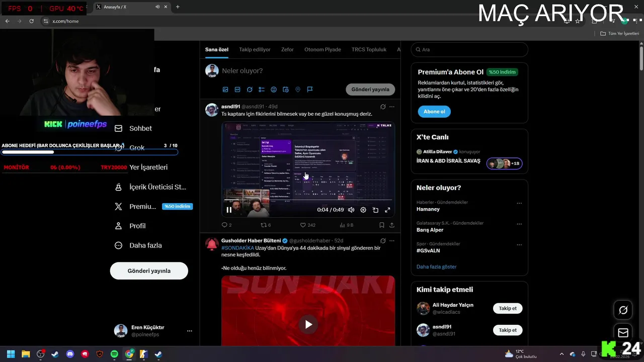Open the Windows Start menu
This screenshot has height=362, width=644.
[11, 354]
